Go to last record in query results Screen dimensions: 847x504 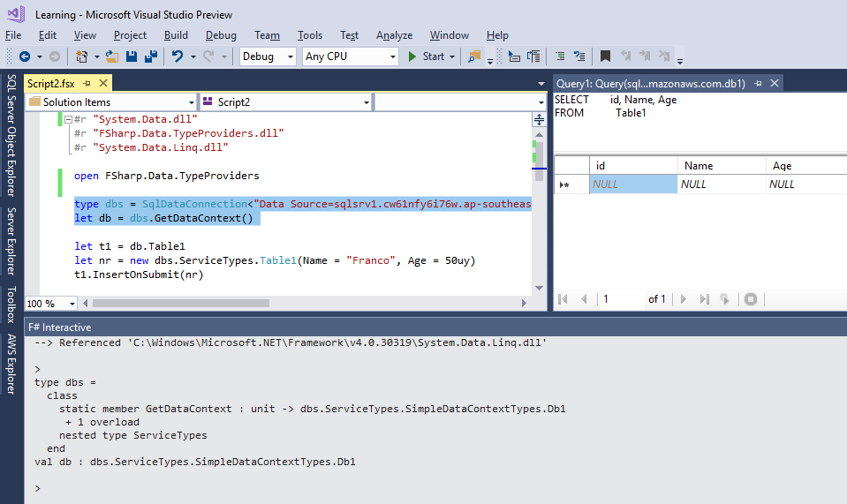[x=704, y=299]
